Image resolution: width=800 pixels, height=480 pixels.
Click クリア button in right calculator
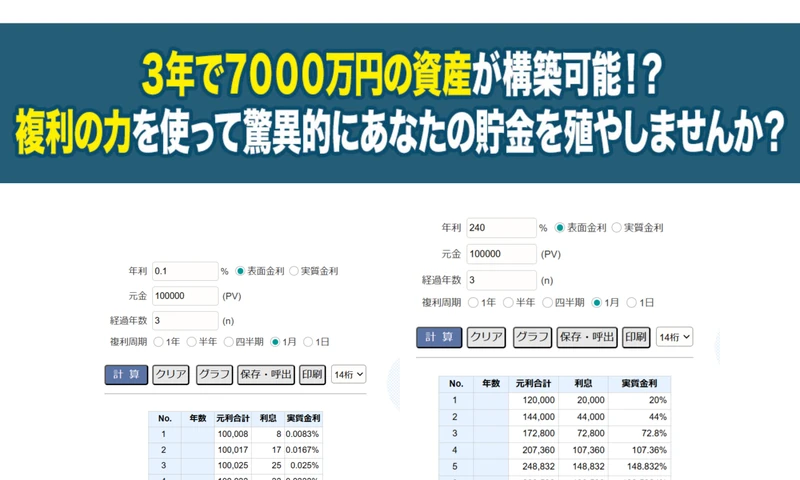pyautogui.click(x=486, y=337)
